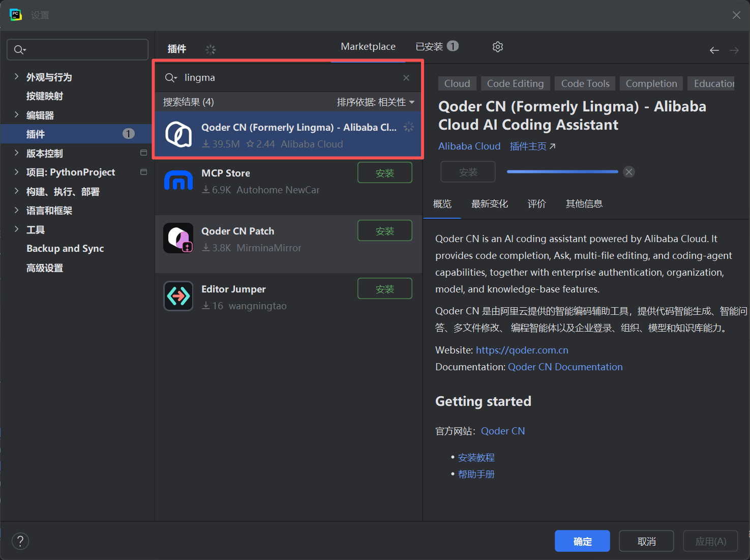
Task: Open the 安装教程 link
Action: pyautogui.click(x=476, y=458)
